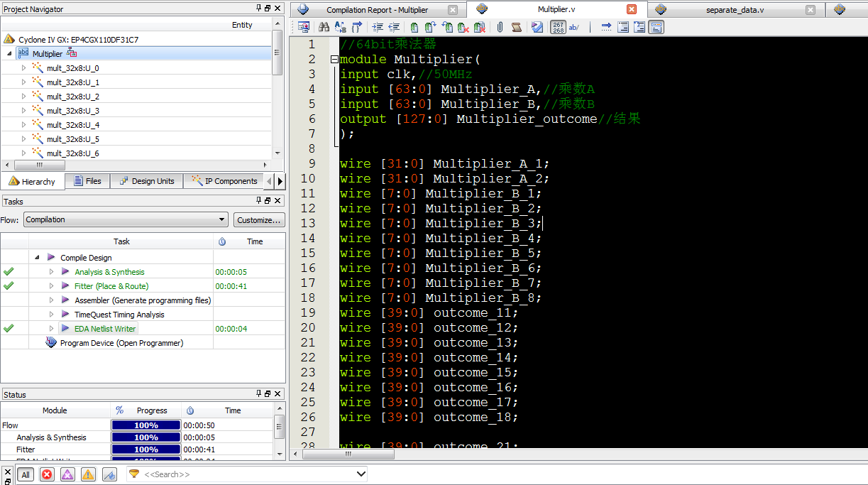This screenshot has width=868, height=485.
Task: Click the Customize... button
Action: (260, 219)
